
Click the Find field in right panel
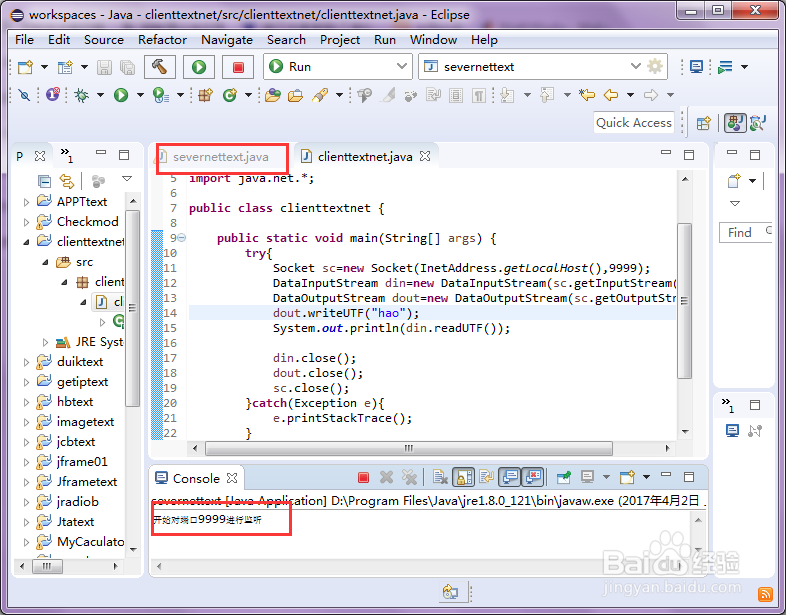[x=746, y=233]
